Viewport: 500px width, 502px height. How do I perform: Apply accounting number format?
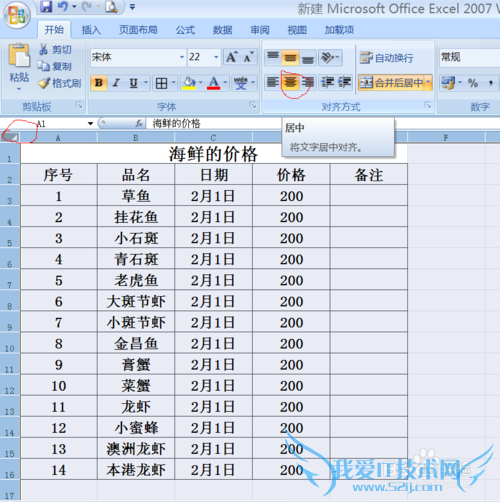(449, 83)
